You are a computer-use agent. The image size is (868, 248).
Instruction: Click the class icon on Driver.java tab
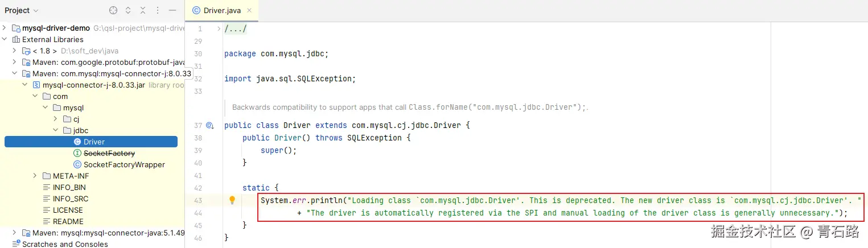196,10
